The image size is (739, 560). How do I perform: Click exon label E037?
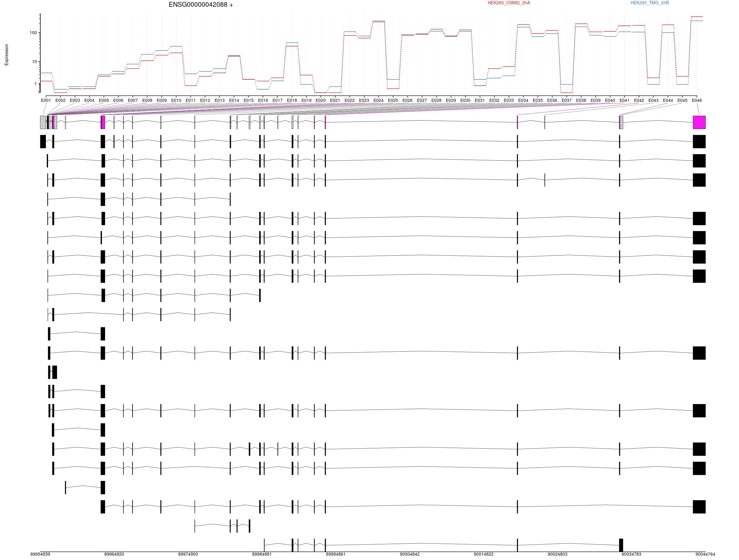coord(567,101)
